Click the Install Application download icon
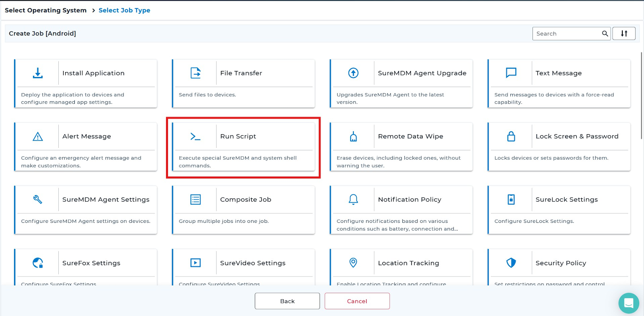Viewport: 644px width, 316px height. pos(38,73)
